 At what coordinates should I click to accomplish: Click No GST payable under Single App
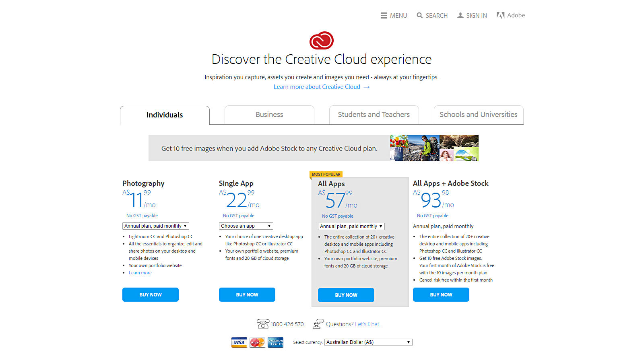pyautogui.click(x=239, y=216)
